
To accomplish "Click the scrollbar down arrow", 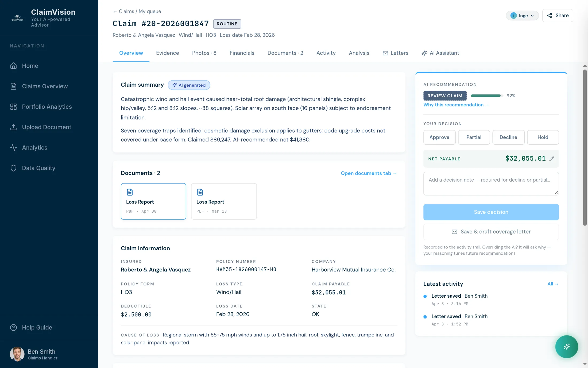I will [585, 364].
